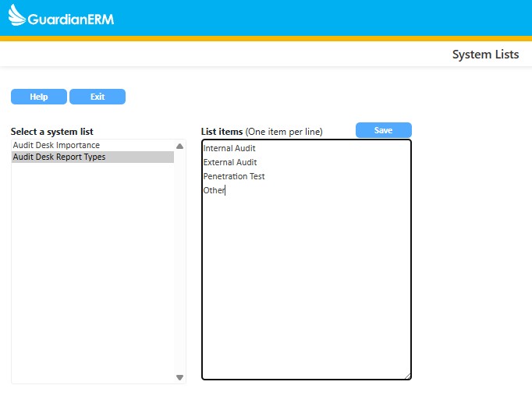Screen dimensions: 532x417
Task: Click the textarea resize handle corner
Action: tap(407, 376)
